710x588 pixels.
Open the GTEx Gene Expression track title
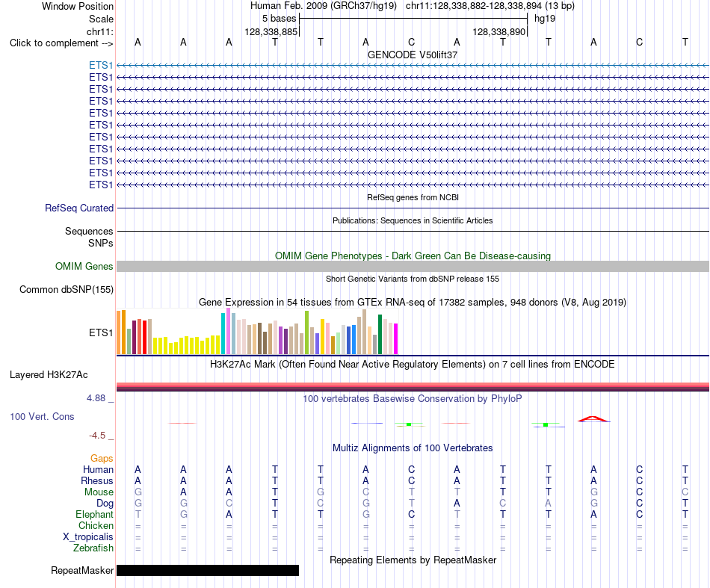413,302
